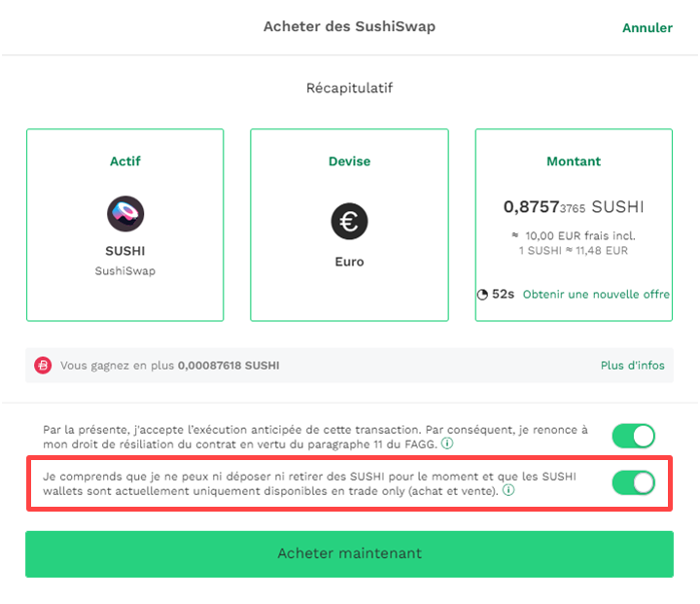Select the Actif card heading
Screen dimensions: 700x604
coord(125,161)
